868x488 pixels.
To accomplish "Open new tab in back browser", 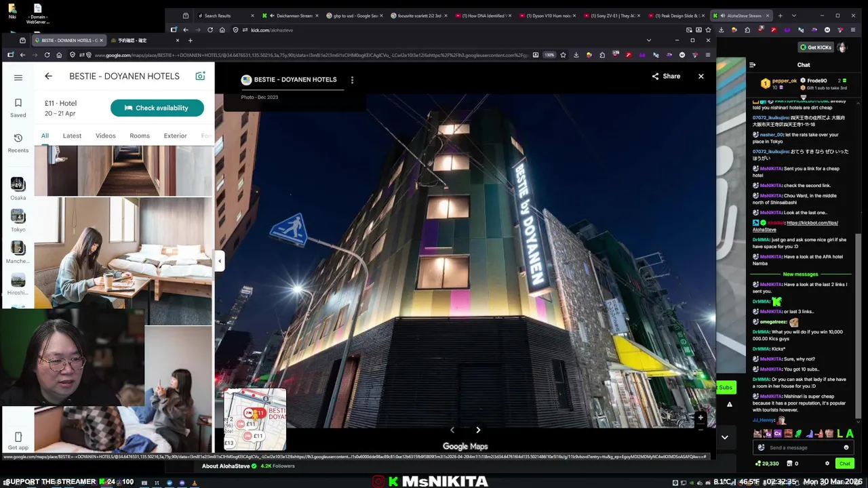I will 781,16.
